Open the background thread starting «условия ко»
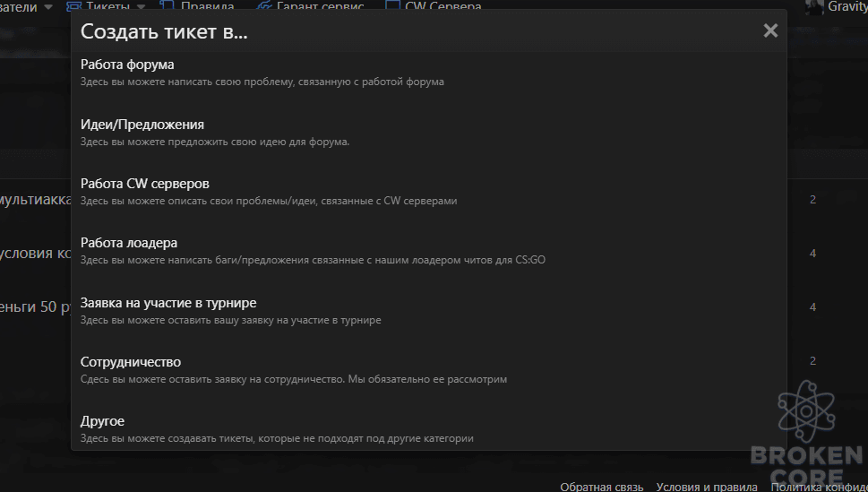The width and height of the screenshot is (868, 492). point(36,254)
